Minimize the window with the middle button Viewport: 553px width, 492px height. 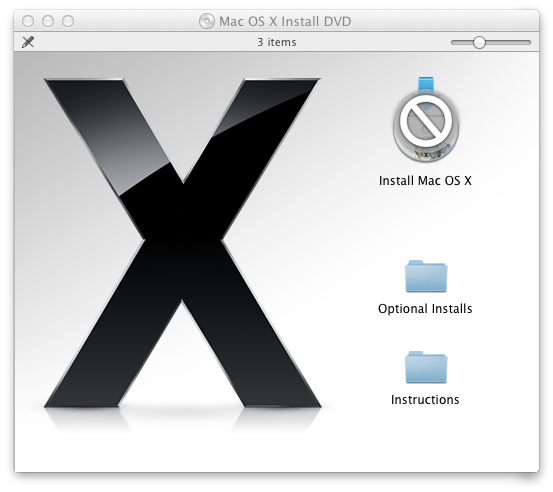48,21
